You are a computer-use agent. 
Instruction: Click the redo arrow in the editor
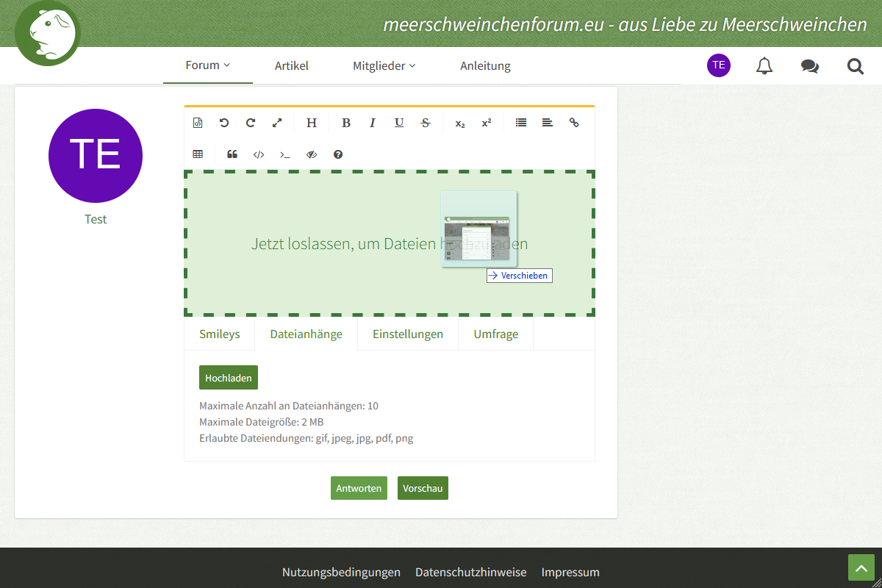click(251, 123)
